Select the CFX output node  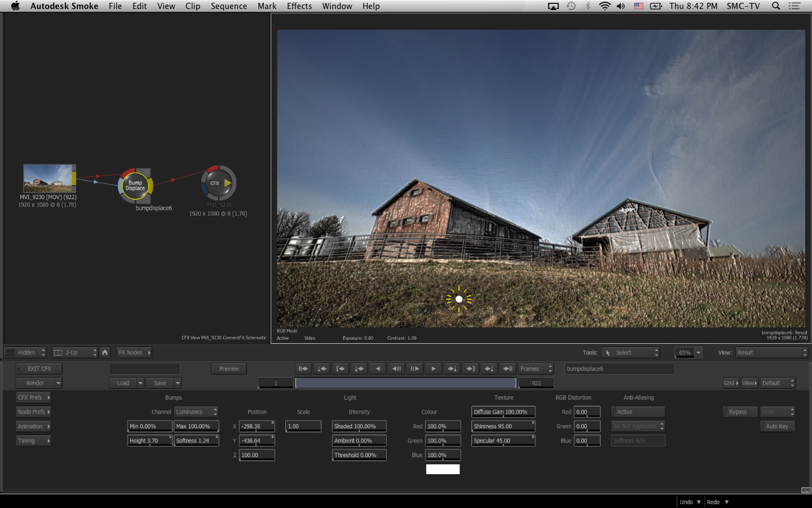218,183
